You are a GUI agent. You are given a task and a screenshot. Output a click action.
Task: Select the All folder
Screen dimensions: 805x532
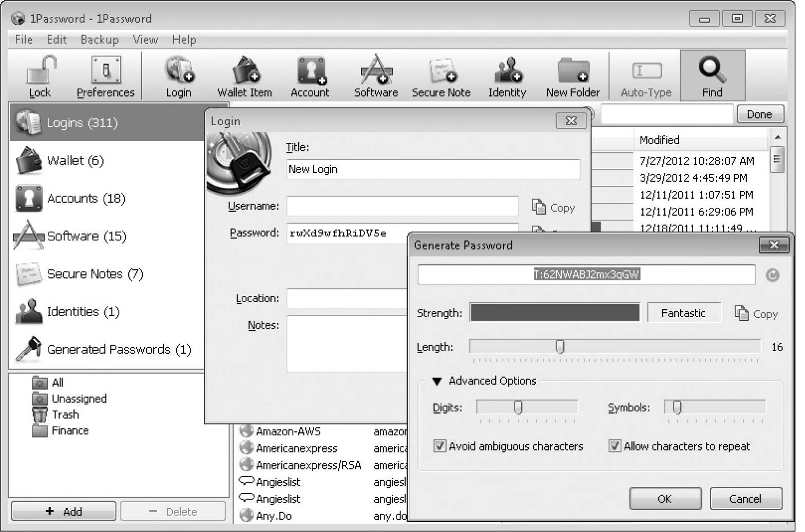coord(48,383)
